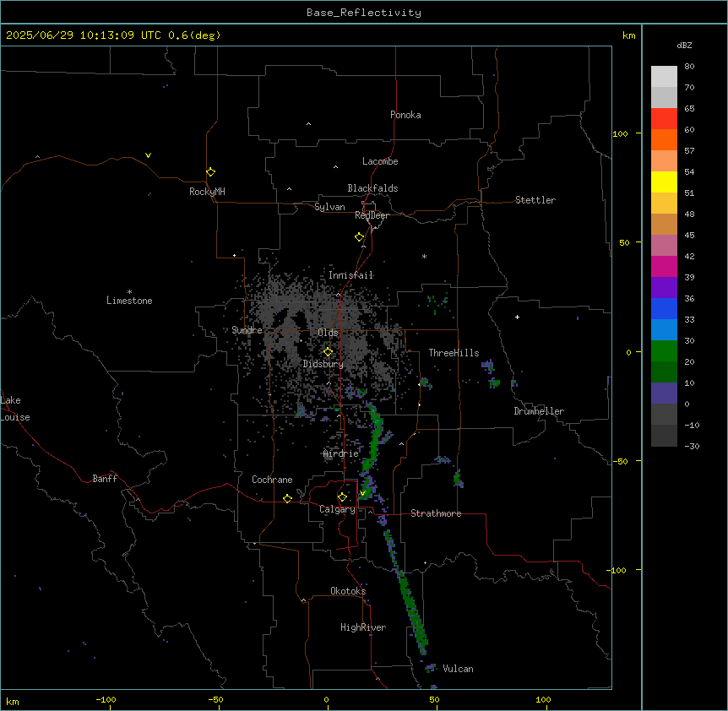This screenshot has width=728, height=711.
Task: Pick the light blue 30-33 dBZ swatch
Action: pos(664,329)
